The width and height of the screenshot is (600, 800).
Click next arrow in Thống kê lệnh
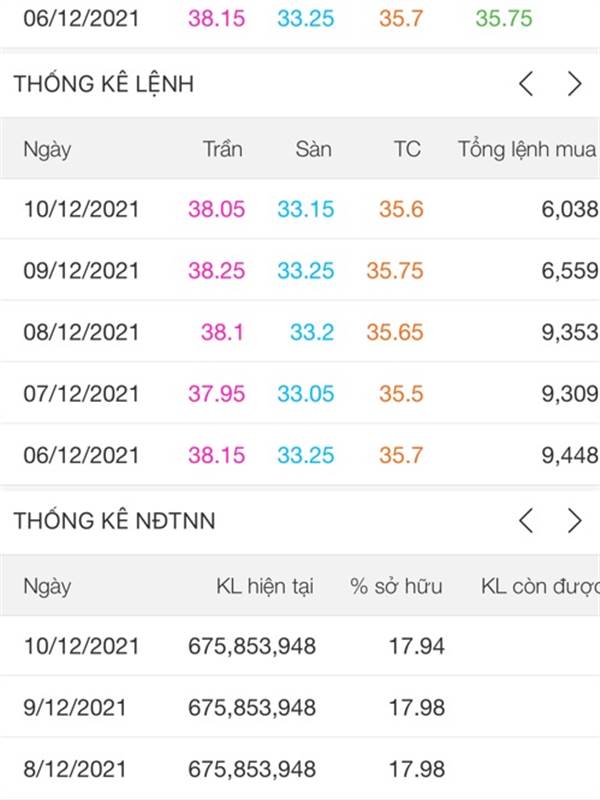tap(574, 85)
